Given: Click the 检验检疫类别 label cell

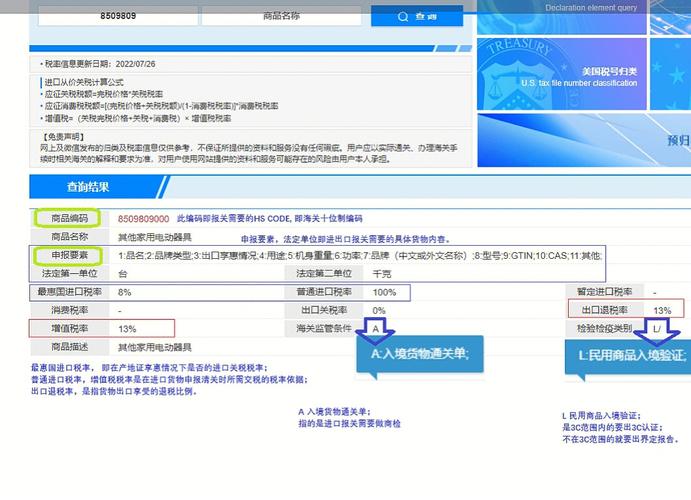Looking at the screenshot, I should [x=604, y=329].
